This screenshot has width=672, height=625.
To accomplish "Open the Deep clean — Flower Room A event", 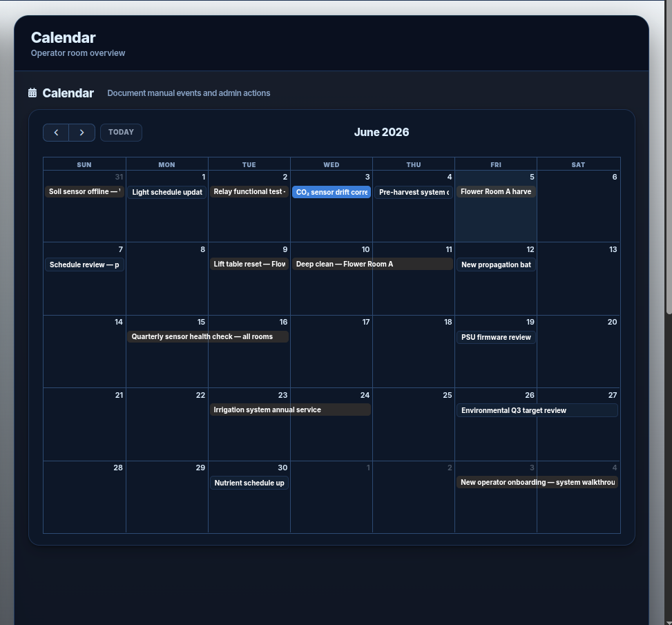I will (372, 264).
